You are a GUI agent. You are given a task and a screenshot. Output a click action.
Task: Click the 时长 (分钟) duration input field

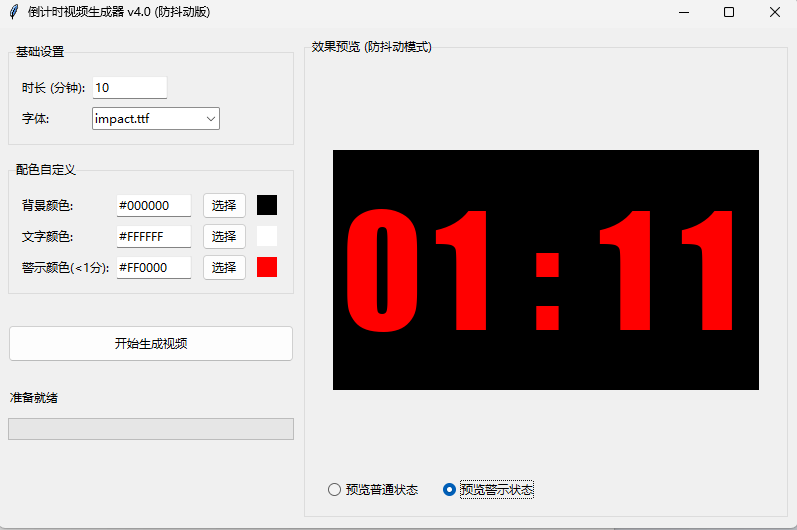pos(129,88)
